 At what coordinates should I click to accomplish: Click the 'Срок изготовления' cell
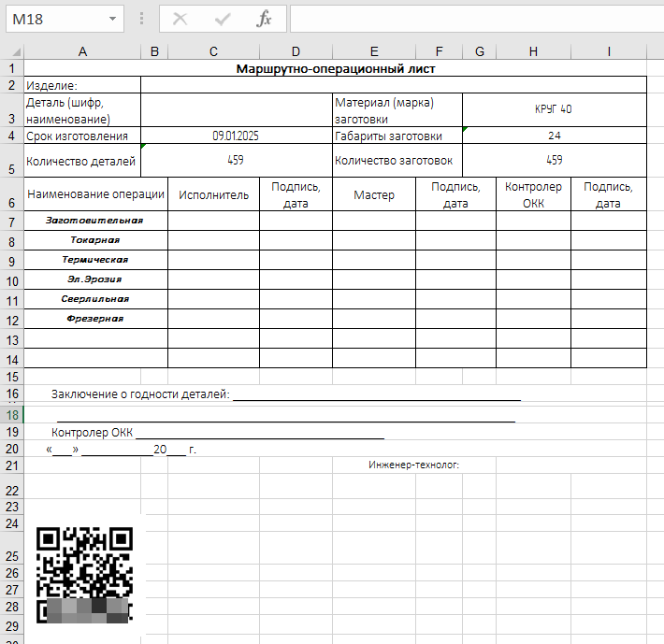click(82, 136)
